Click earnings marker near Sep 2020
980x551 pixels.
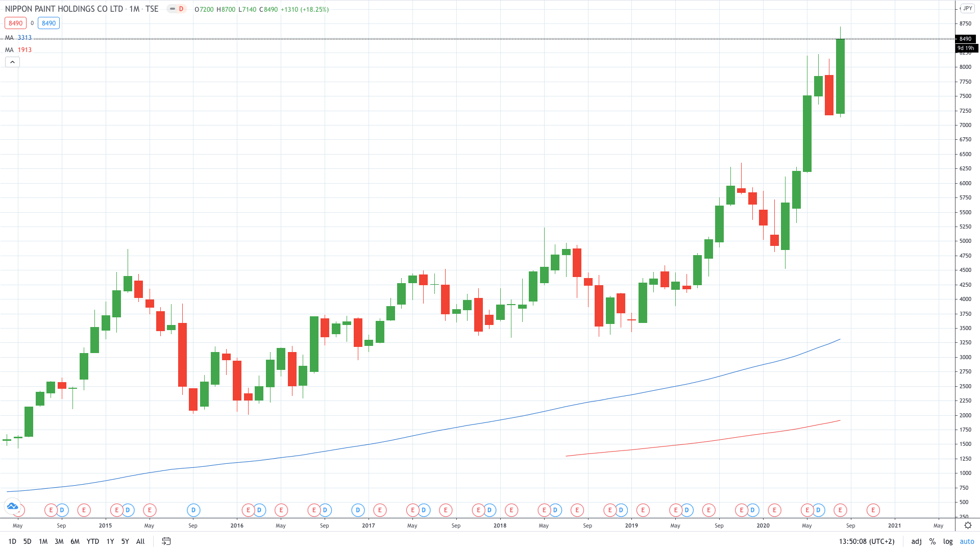pyautogui.click(x=840, y=510)
